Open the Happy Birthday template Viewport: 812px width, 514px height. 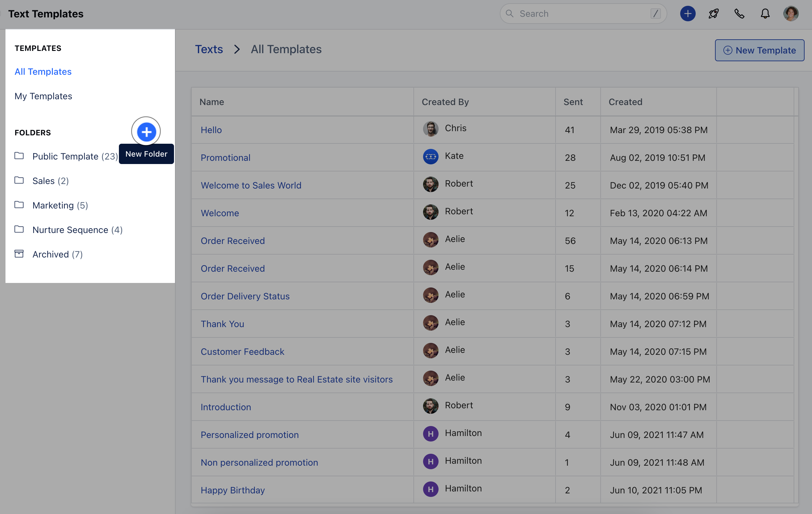point(232,490)
